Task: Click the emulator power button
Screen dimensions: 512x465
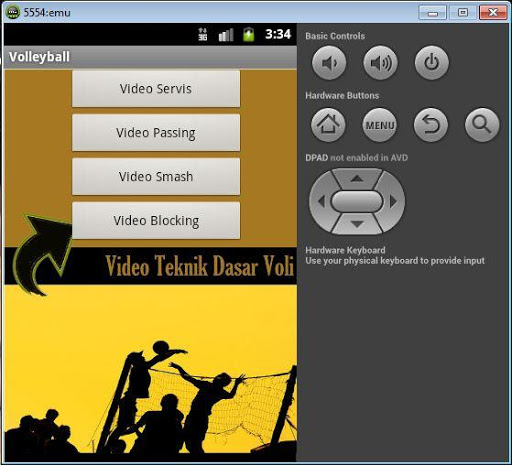Action: 432,63
